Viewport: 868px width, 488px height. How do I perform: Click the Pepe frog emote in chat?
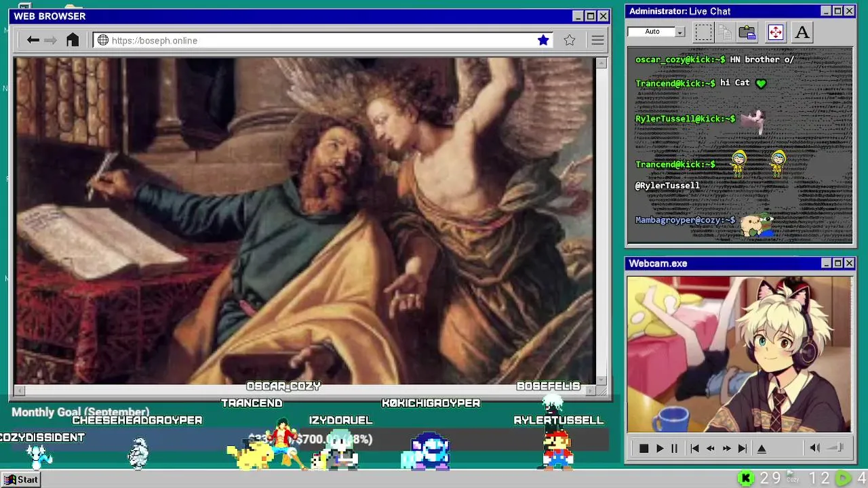coord(757,226)
